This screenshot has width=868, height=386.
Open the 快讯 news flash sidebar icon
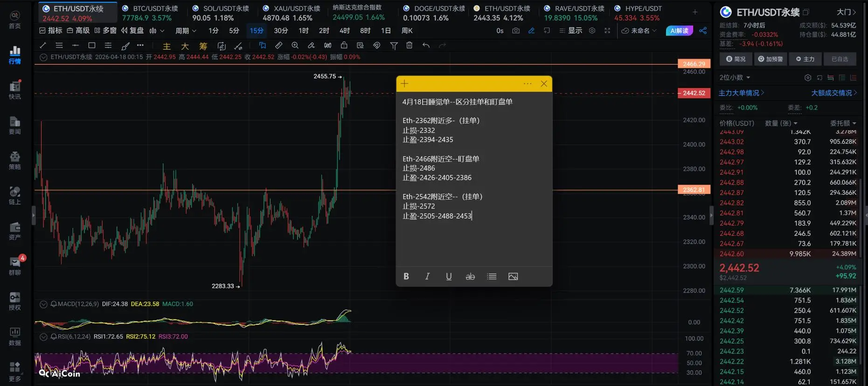click(x=15, y=90)
